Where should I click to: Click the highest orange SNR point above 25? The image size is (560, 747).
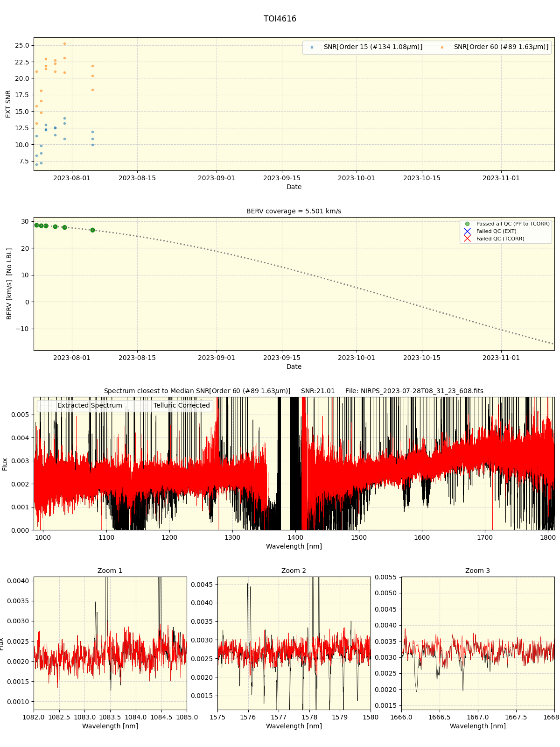(64, 43)
